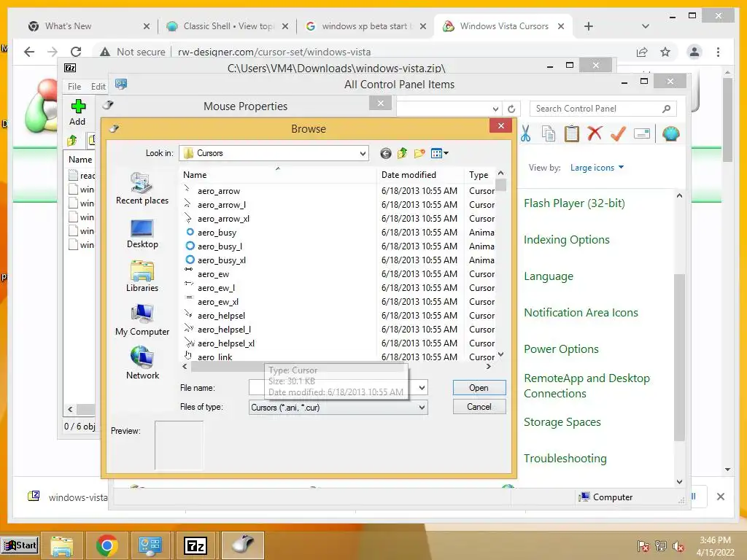Open Troubleshooting control panel item
747x560 pixels.
(565, 459)
